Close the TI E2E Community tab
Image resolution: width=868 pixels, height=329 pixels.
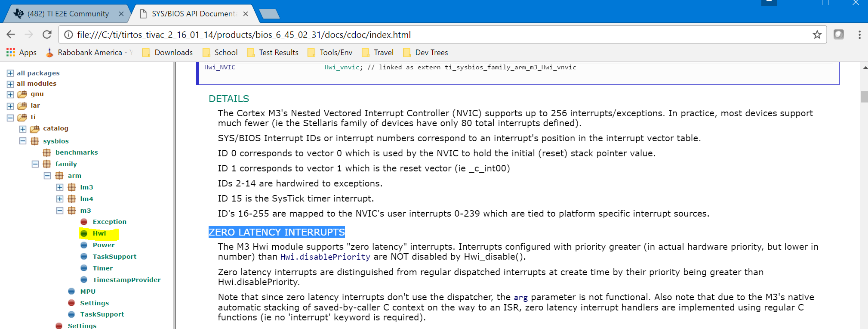tap(121, 14)
